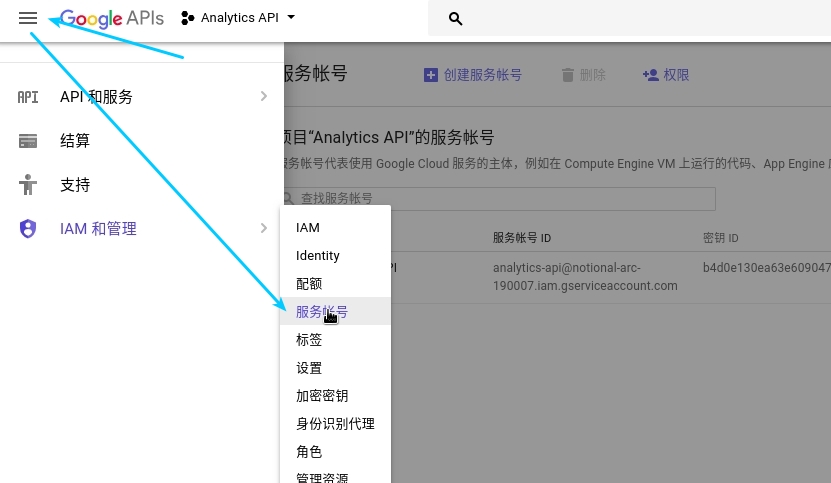831x483 pixels.
Task: Click the 创建服务帐号 plus icon
Action: coord(431,75)
